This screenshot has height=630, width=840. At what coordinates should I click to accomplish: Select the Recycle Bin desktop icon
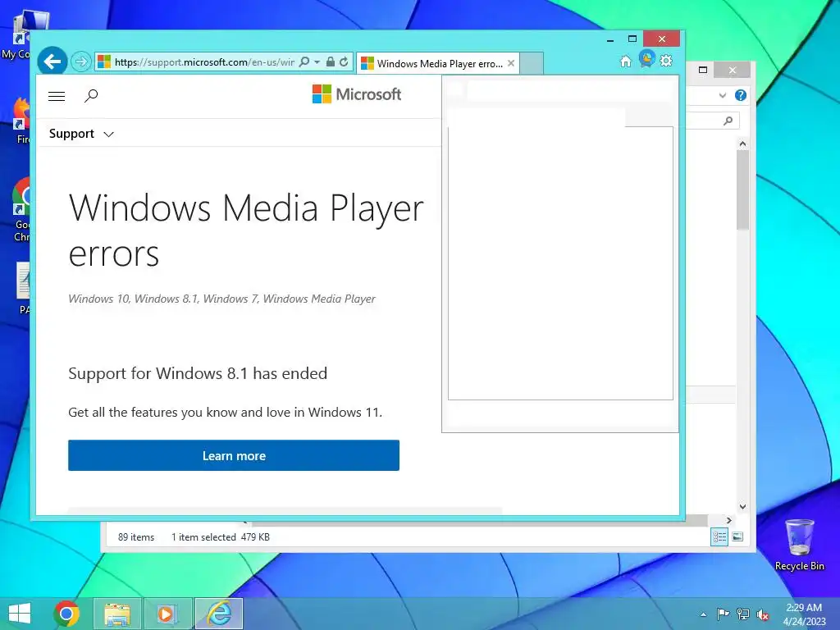(x=799, y=545)
